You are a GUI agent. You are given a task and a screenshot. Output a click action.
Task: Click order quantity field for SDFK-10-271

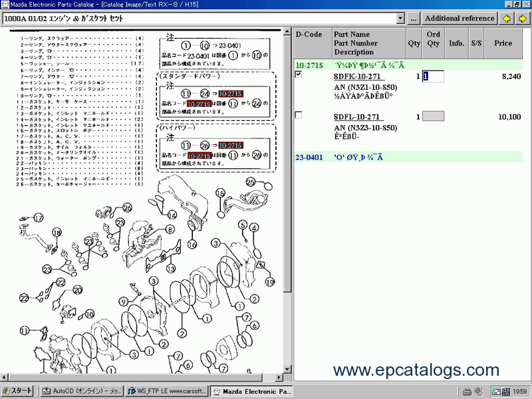[x=433, y=76]
